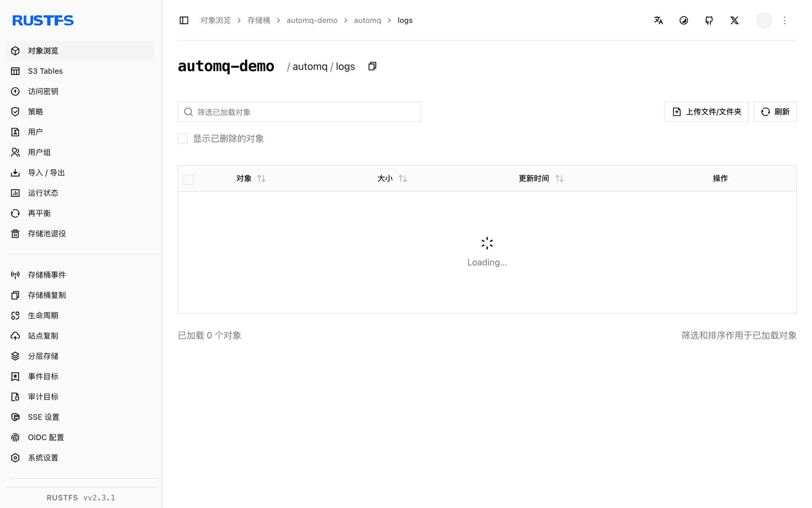Click the 生命周期 lifecycle icon
Screen dimensions: 812x508
[15, 316]
